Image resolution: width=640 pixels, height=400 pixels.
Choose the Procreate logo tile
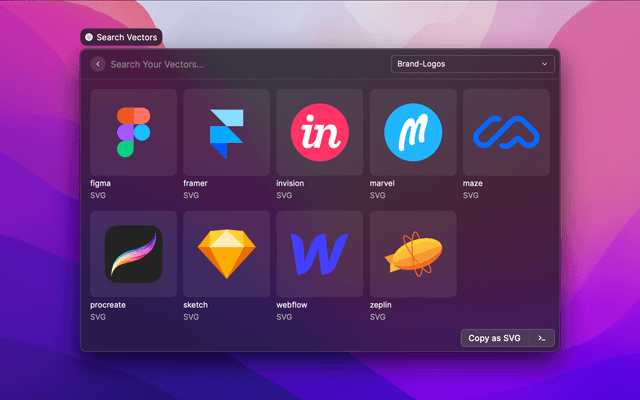coord(133,254)
